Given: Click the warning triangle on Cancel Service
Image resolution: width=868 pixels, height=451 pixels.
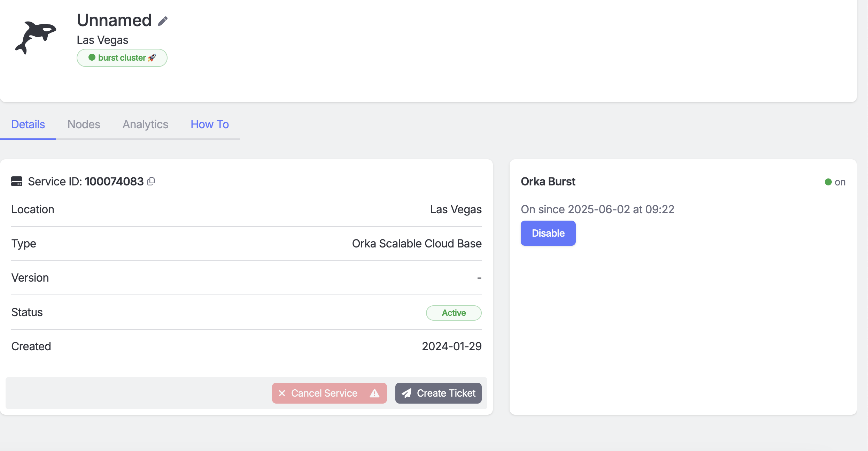Looking at the screenshot, I should click(x=374, y=393).
